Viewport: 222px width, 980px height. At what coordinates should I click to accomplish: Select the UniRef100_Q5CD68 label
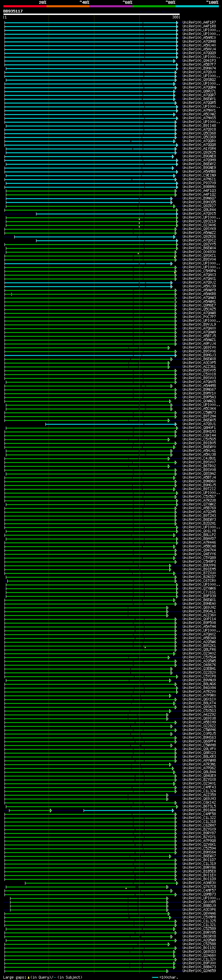[199, 133]
